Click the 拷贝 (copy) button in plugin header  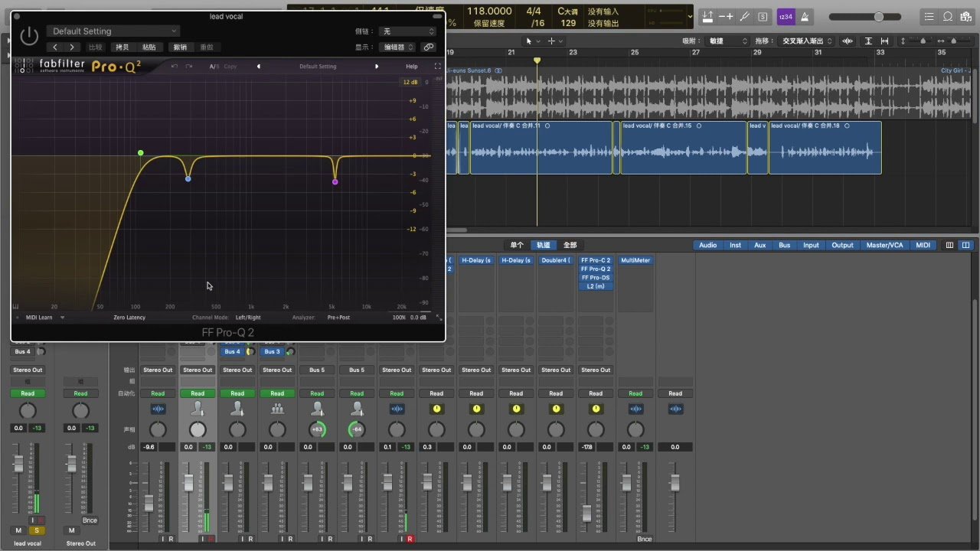122,47
